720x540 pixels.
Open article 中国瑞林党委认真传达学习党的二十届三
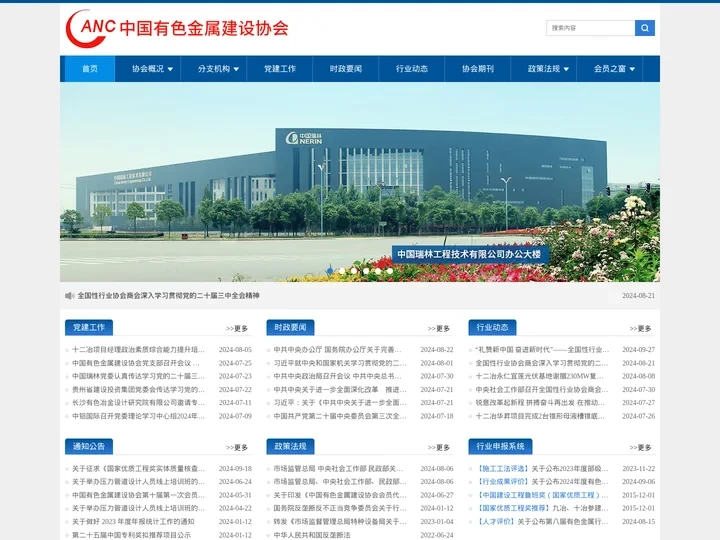click(138, 376)
